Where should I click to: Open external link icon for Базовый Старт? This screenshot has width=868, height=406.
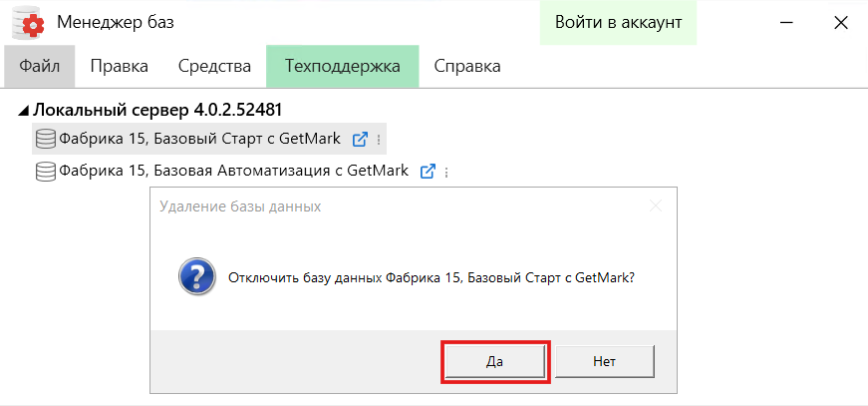coord(360,139)
